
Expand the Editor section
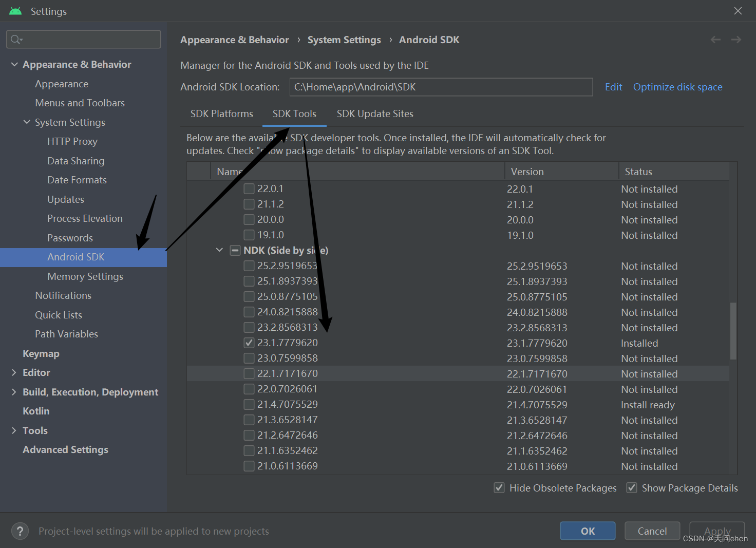tap(14, 372)
